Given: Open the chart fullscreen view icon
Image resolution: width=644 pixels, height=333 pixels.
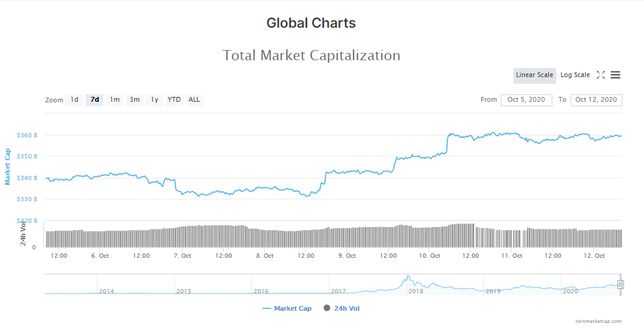Looking at the screenshot, I should (601, 75).
